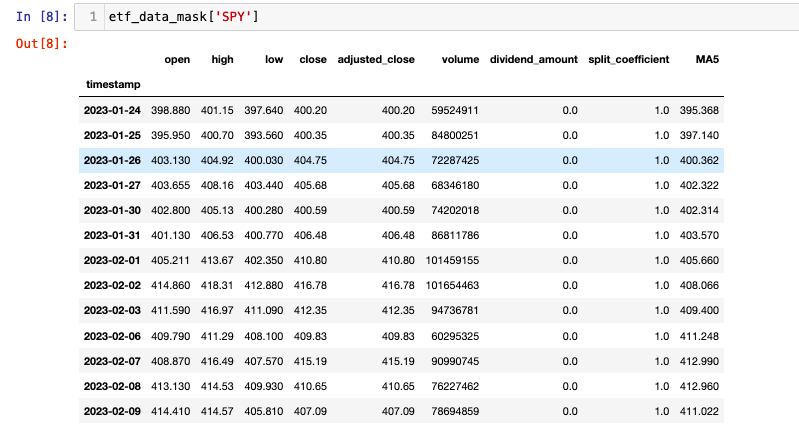This screenshot has width=799, height=428.
Task: Click MA5 value 403.570
Action: pos(699,235)
